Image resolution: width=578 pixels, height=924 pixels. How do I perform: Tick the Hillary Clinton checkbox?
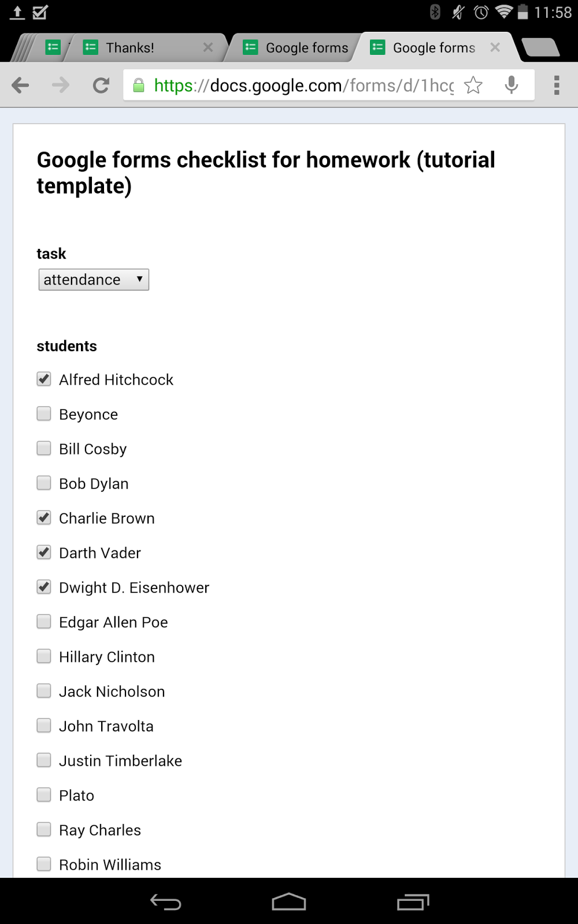point(44,656)
